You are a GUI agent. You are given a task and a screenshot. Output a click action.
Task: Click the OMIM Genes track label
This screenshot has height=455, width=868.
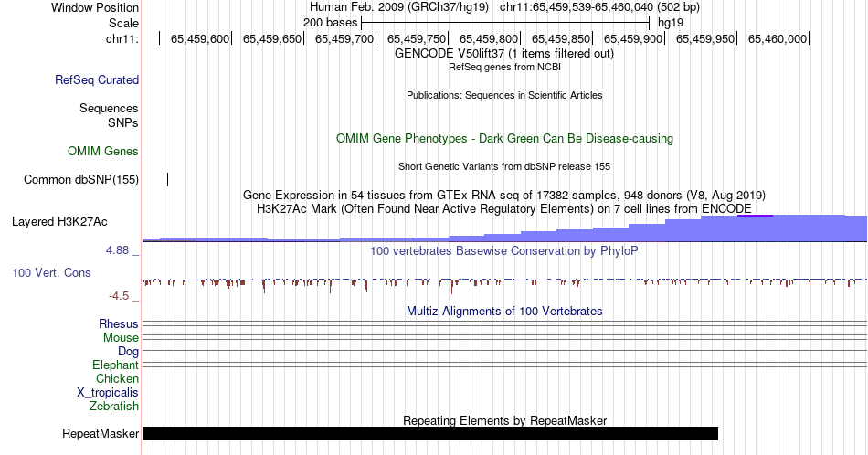(x=103, y=151)
